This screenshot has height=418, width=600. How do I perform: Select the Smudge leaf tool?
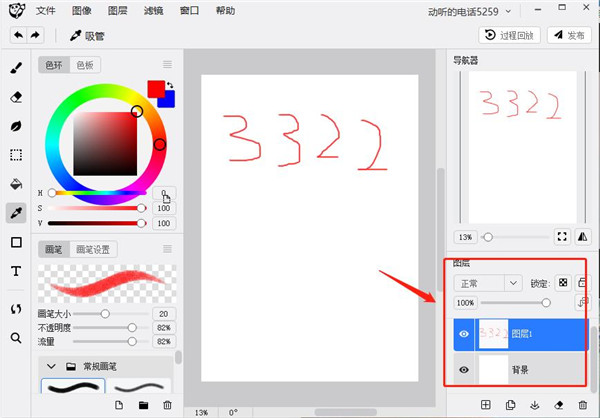[x=16, y=126]
